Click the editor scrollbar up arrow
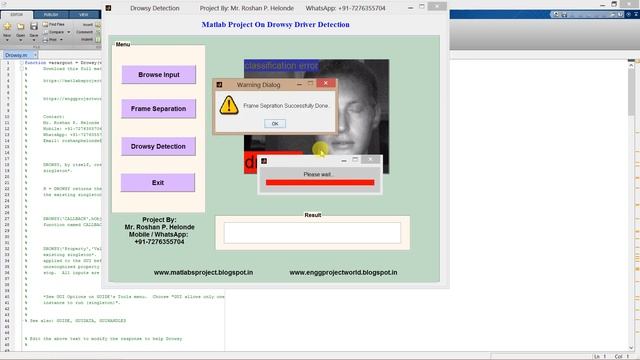640x360 pixels. tap(631, 64)
